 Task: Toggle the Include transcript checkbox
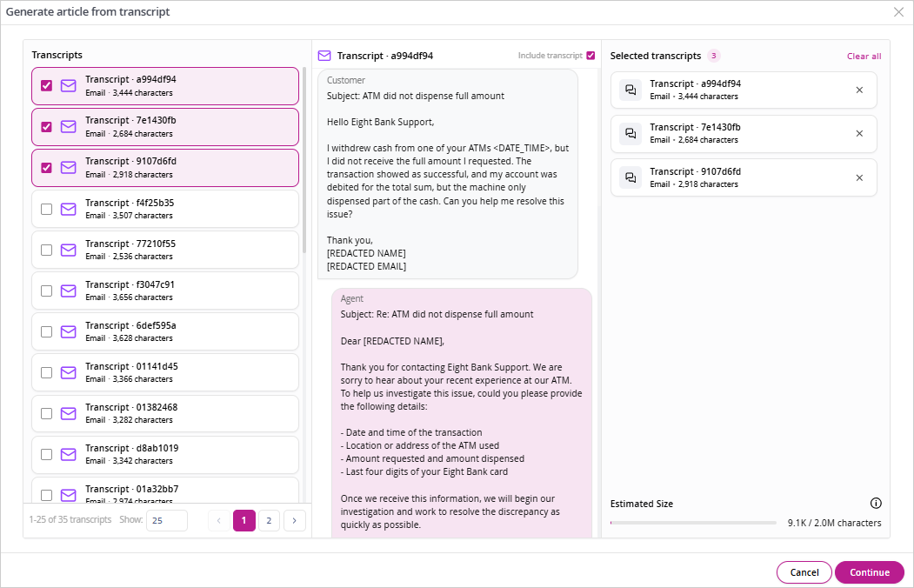pyautogui.click(x=590, y=56)
